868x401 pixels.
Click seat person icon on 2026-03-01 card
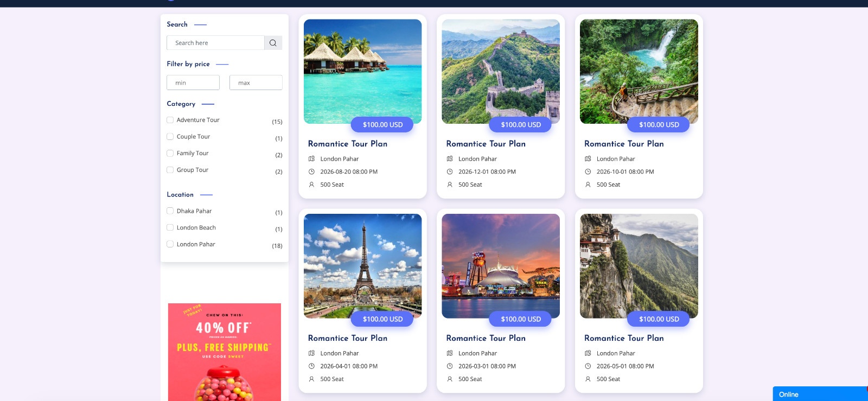tap(450, 379)
